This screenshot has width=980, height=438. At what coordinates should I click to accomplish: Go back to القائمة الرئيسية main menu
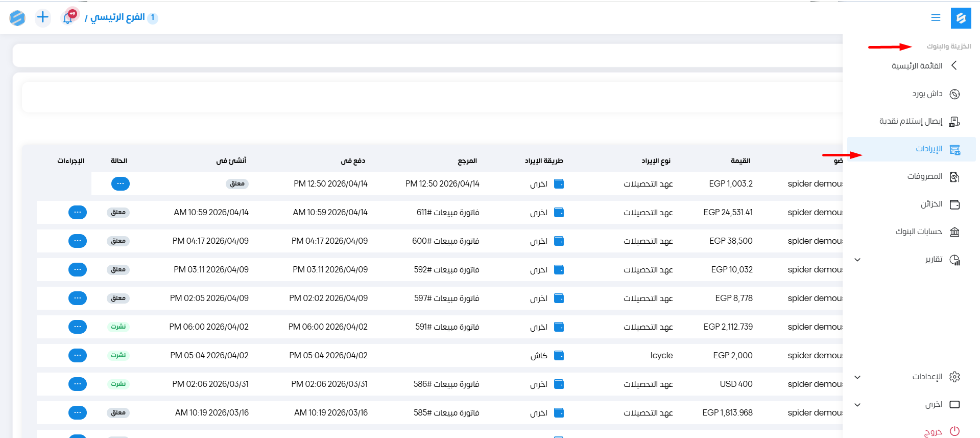coord(917,66)
